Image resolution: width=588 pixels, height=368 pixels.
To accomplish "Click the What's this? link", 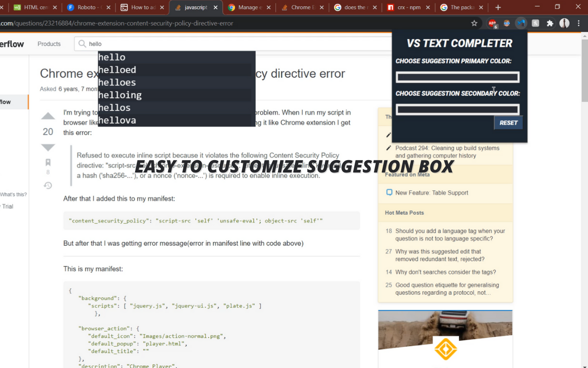I will coord(13,195).
